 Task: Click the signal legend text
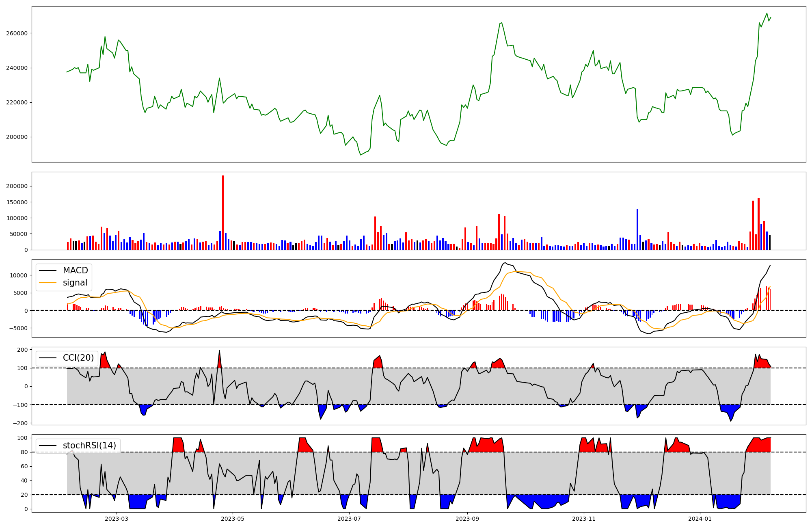click(75, 283)
